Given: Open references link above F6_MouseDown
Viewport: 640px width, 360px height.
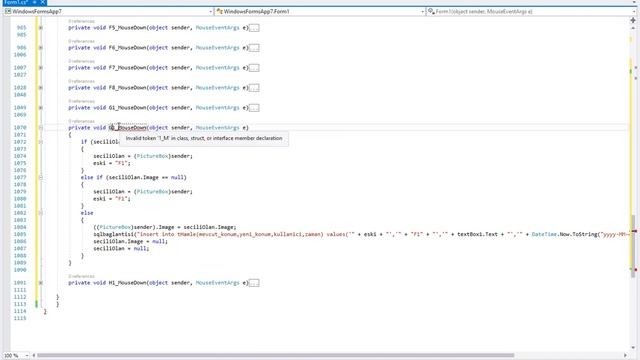Looking at the screenshot, I should pyautogui.click(x=81, y=41).
